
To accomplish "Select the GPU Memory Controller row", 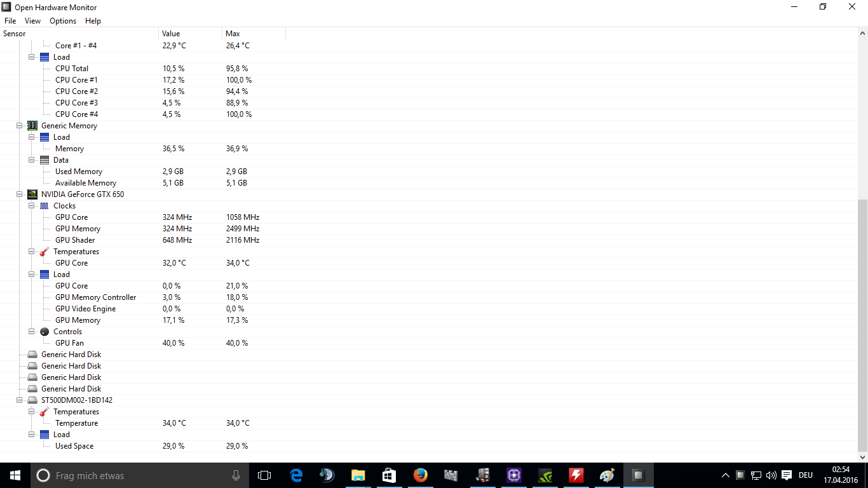I will (x=429, y=297).
